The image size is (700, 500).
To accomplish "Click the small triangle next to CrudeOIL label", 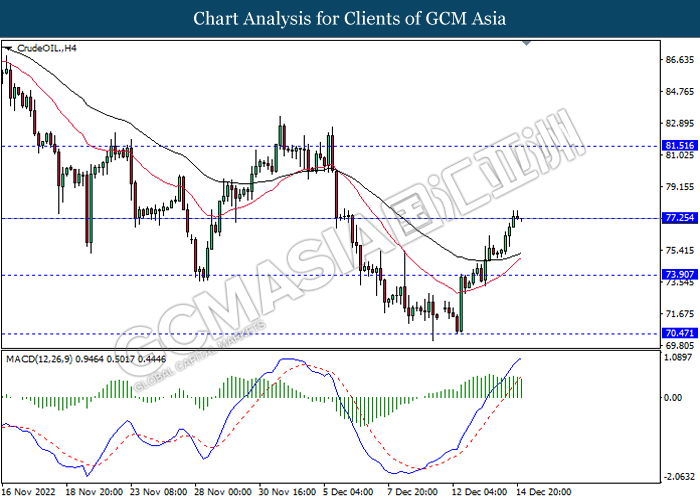I will pyautogui.click(x=8, y=48).
